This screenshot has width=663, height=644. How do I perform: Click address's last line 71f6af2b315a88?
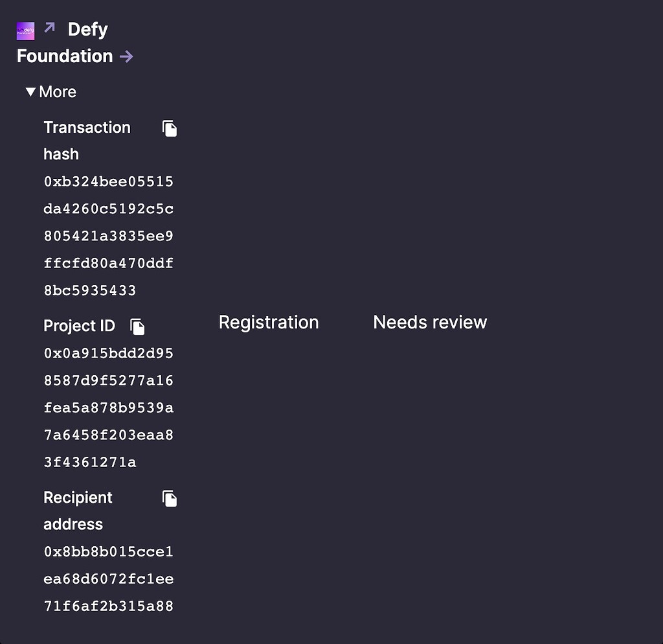(x=108, y=606)
